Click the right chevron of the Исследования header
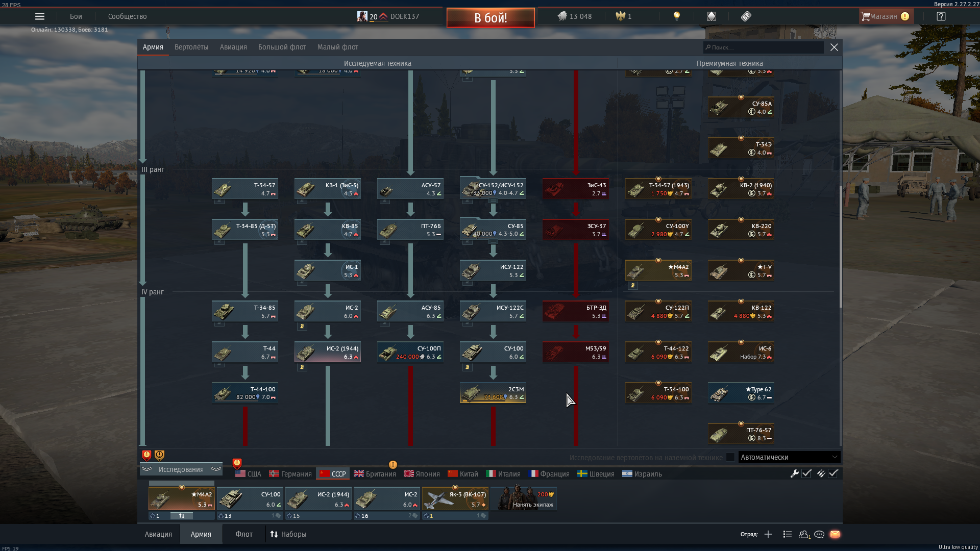Image resolution: width=980 pixels, height=551 pixels. [x=216, y=469]
